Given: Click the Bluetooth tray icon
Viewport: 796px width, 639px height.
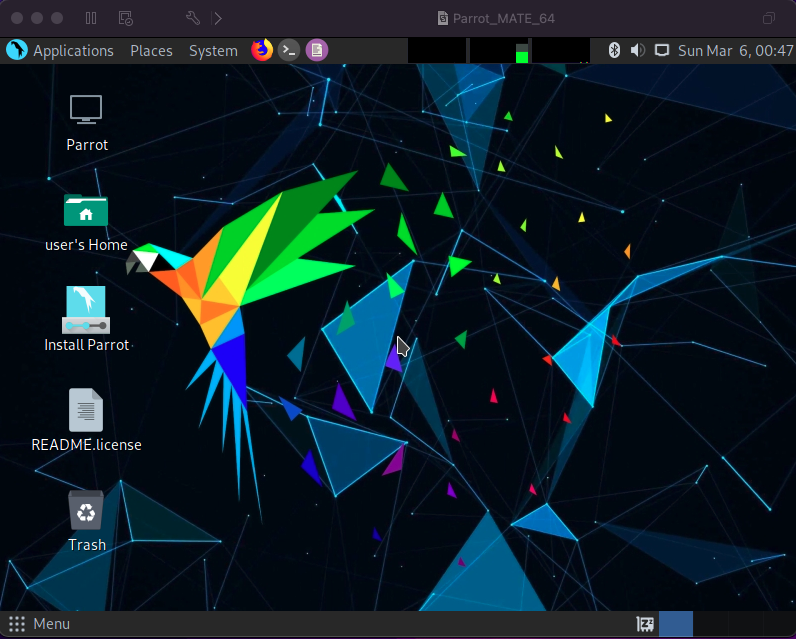Looking at the screenshot, I should tap(614, 50).
